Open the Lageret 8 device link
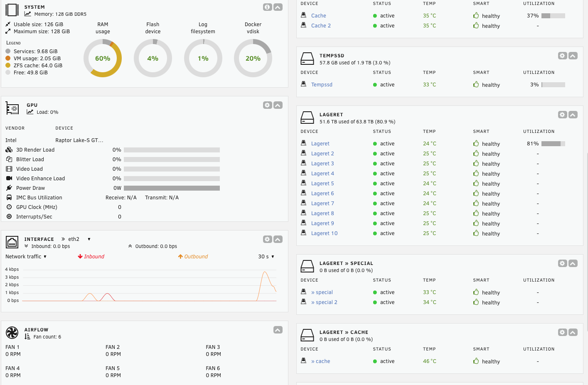The image size is (588, 385). [322, 213]
